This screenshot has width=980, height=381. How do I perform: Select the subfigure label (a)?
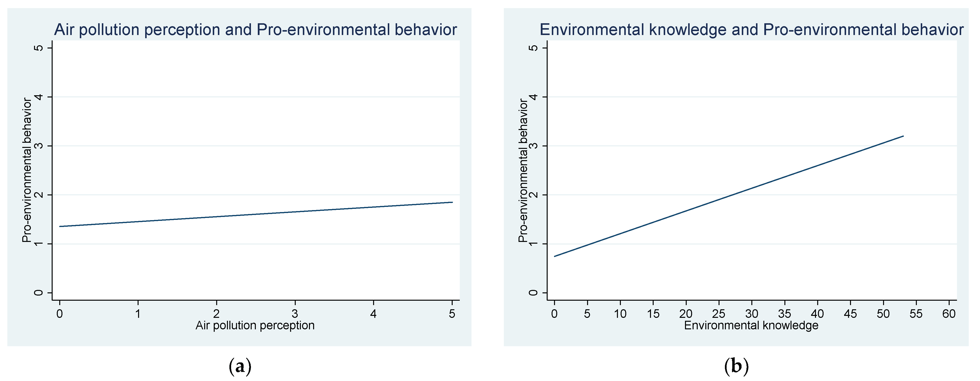[x=240, y=366]
